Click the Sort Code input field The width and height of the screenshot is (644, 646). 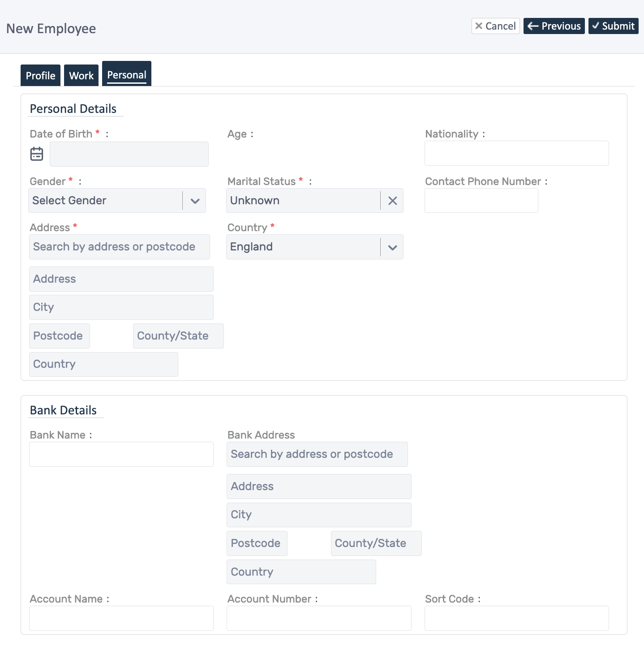pyautogui.click(x=516, y=618)
